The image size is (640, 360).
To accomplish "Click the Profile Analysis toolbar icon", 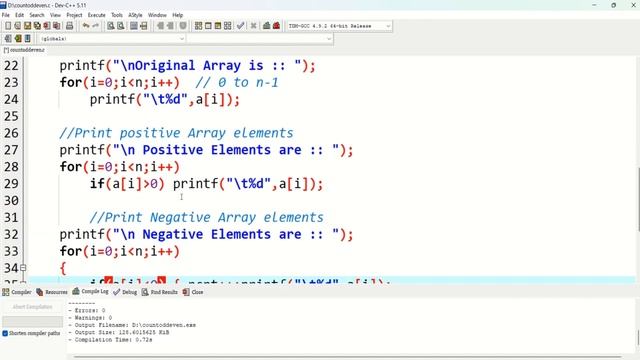I will [267, 26].
